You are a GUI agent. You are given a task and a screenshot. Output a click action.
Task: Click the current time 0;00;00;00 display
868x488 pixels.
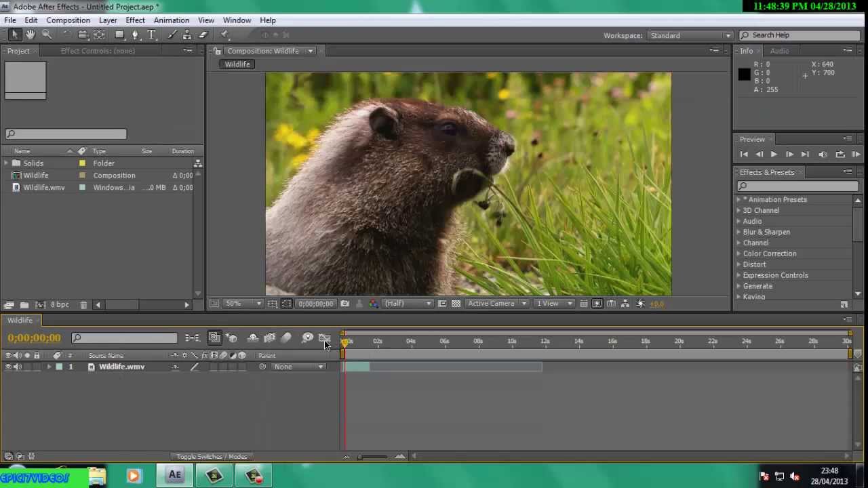click(34, 338)
